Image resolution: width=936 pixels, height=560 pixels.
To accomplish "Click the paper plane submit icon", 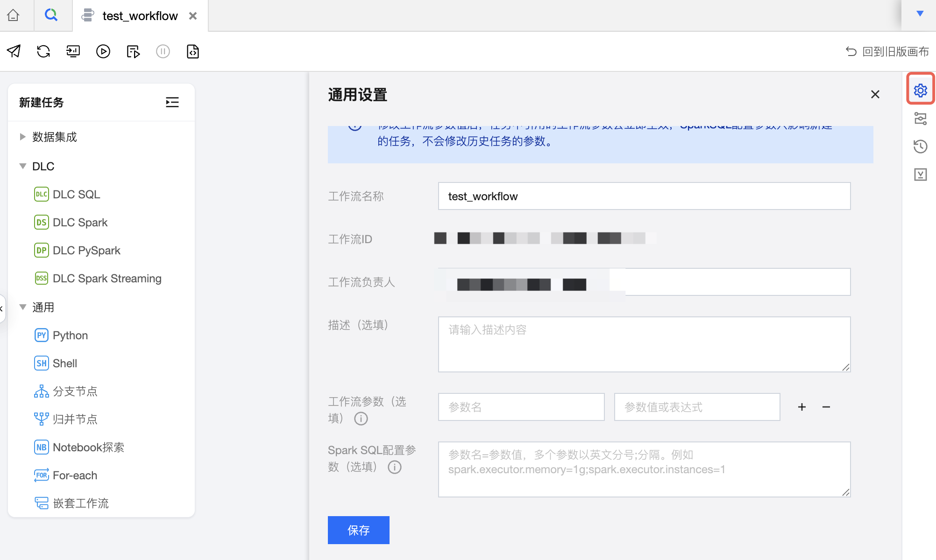I will tap(14, 51).
